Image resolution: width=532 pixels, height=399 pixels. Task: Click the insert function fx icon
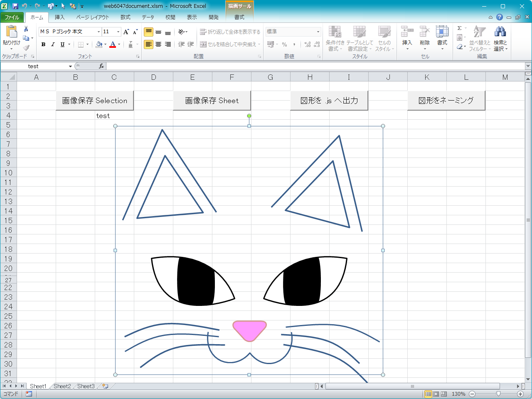point(101,66)
